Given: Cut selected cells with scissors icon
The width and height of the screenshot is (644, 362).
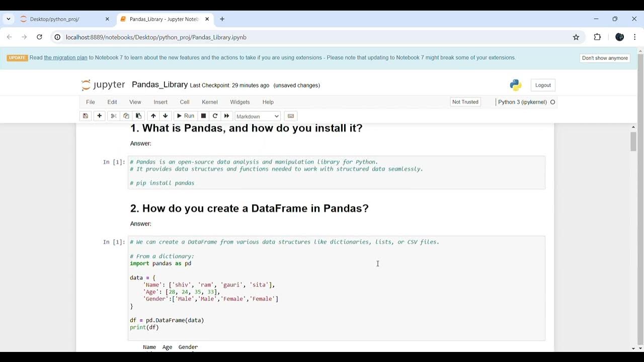Looking at the screenshot, I should (x=114, y=116).
